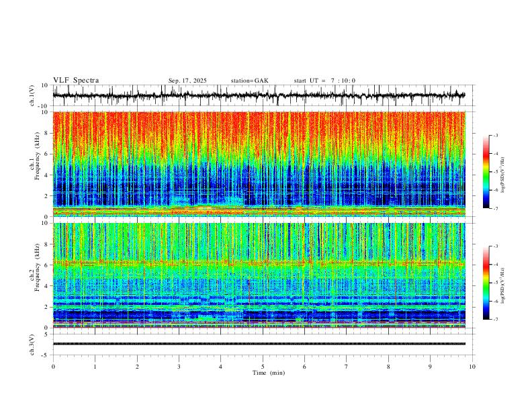Click the 'ch.1(V)' waveform axis label
This screenshot has width=532, height=411.
(33, 95)
